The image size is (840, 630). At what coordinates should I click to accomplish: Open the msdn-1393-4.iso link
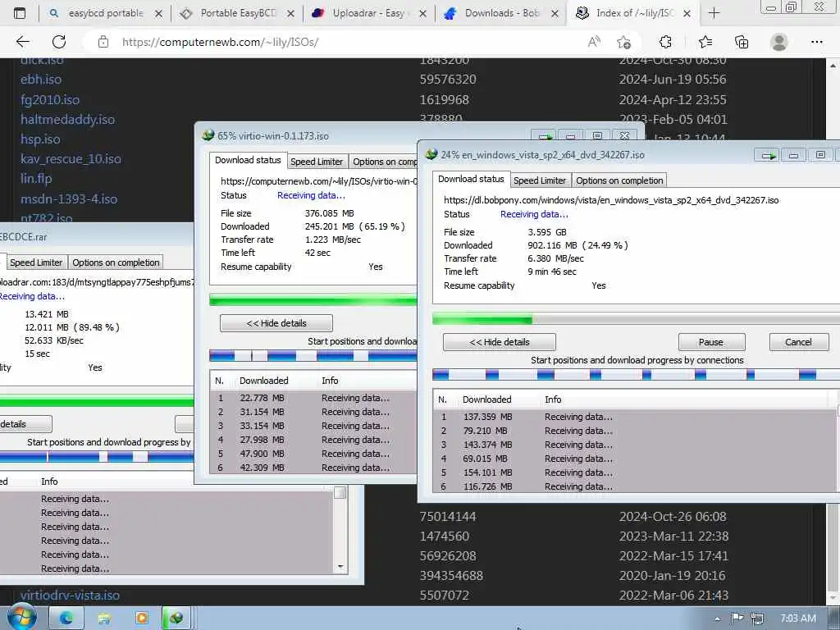pos(69,199)
